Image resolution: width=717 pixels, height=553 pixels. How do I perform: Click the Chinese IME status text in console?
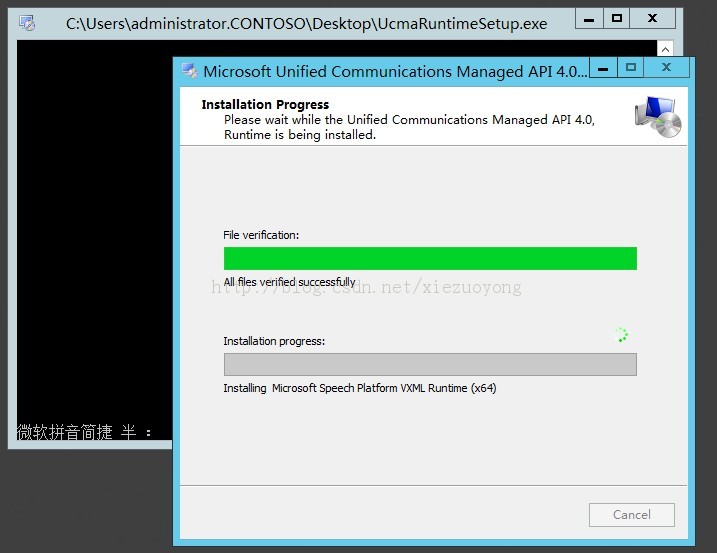tap(84, 432)
